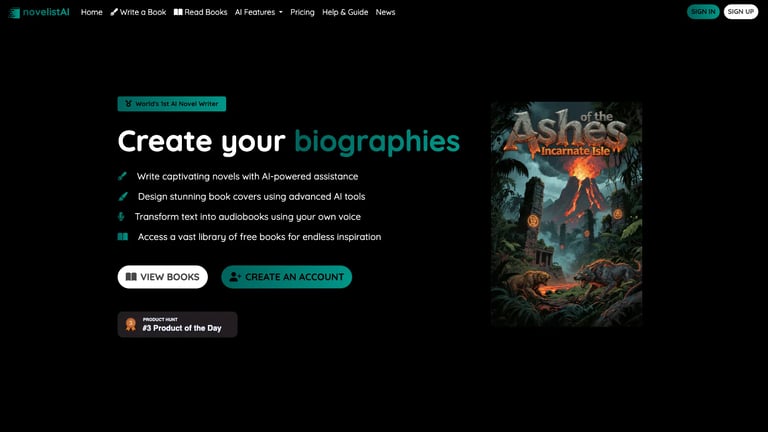
Task: Open the Product Hunt #3 Product of the Day badge
Action: coord(177,324)
